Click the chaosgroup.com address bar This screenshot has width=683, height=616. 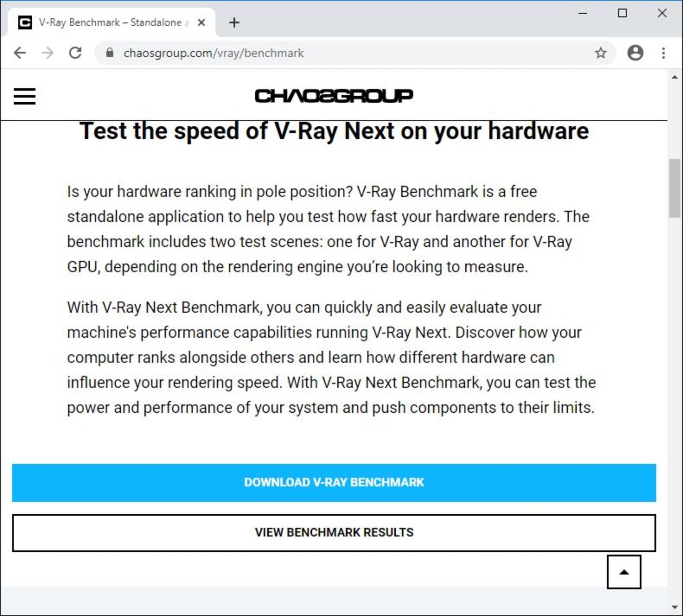pos(355,53)
